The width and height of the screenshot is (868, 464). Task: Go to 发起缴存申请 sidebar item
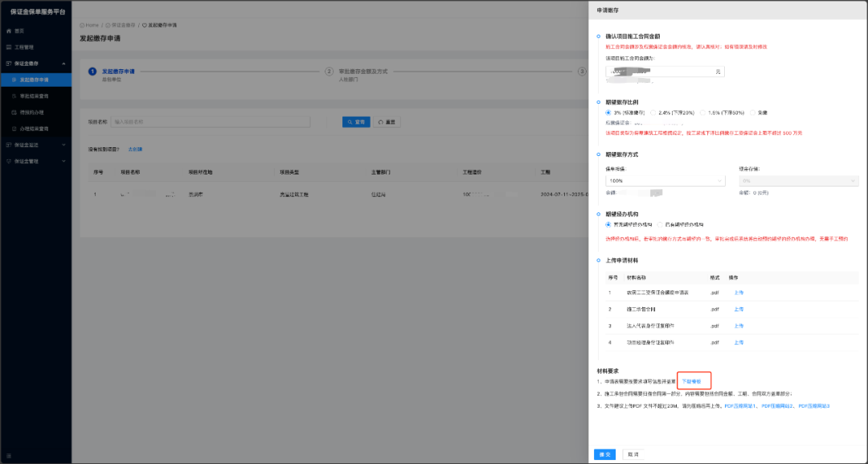click(35, 80)
